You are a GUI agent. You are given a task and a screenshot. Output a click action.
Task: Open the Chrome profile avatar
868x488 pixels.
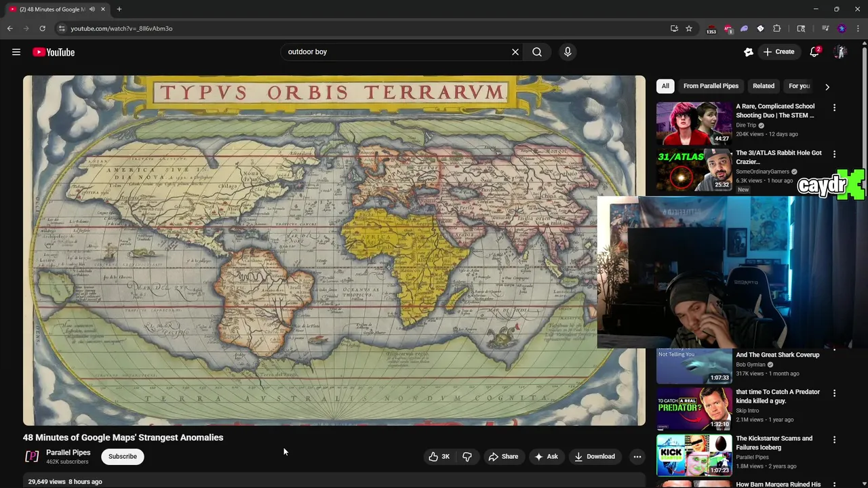pyautogui.click(x=842, y=28)
